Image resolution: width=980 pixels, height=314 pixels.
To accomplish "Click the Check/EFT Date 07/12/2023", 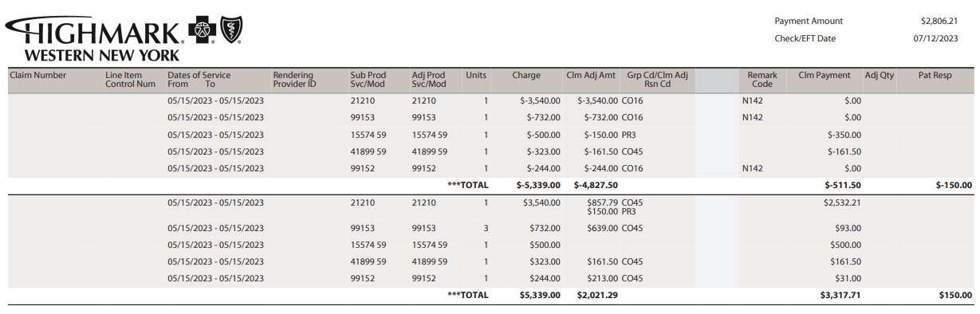I will click(935, 38).
